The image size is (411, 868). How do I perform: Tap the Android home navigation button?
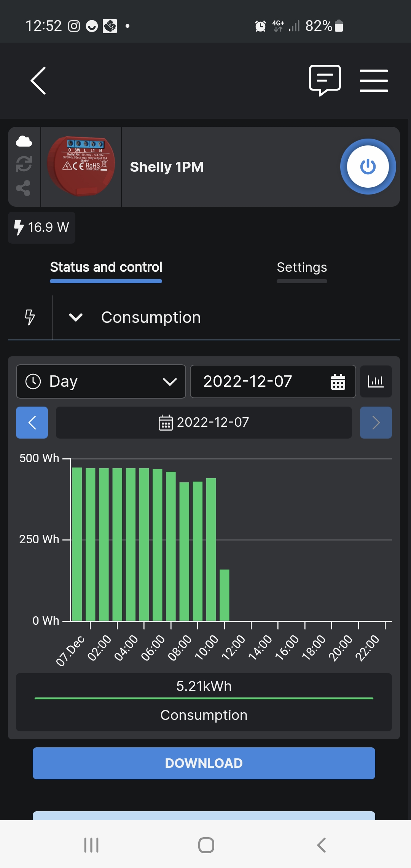pyautogui.click(x=206, y=845)
